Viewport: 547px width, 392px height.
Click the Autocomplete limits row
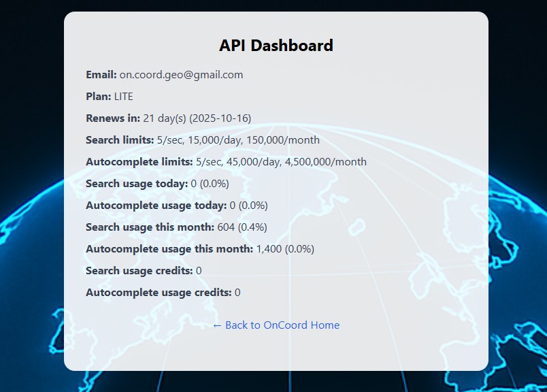coord(226,161)
